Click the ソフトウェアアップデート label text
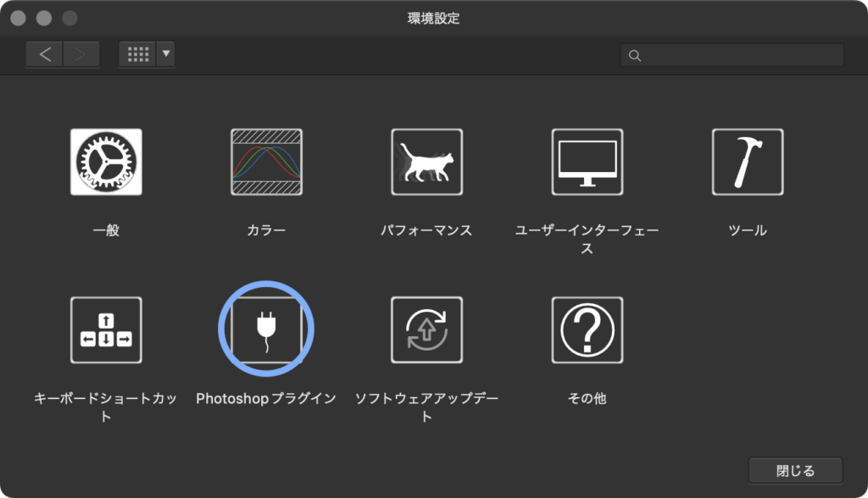Viewport: 868px width, 498px height. (x=427, y=407)
